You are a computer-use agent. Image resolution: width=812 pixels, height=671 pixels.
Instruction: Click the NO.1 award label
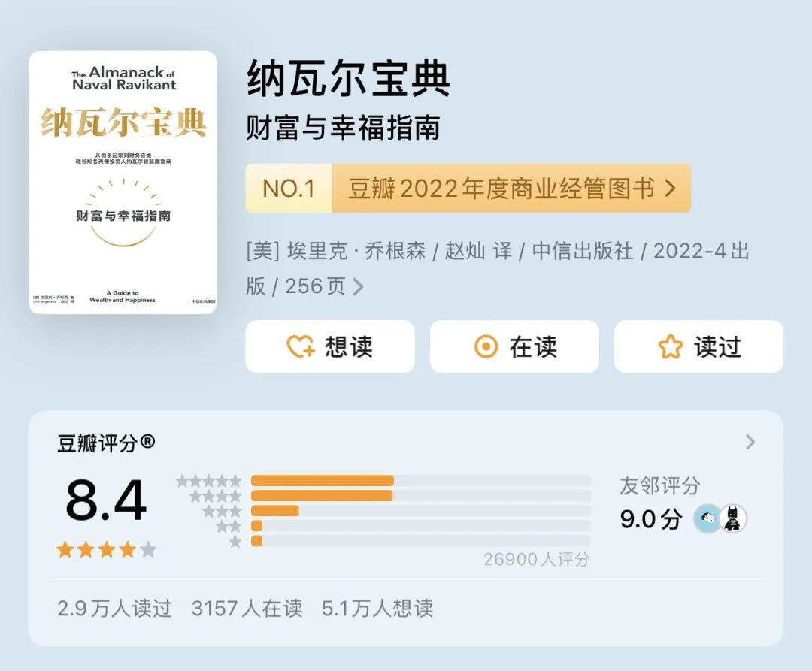[287, 189]
